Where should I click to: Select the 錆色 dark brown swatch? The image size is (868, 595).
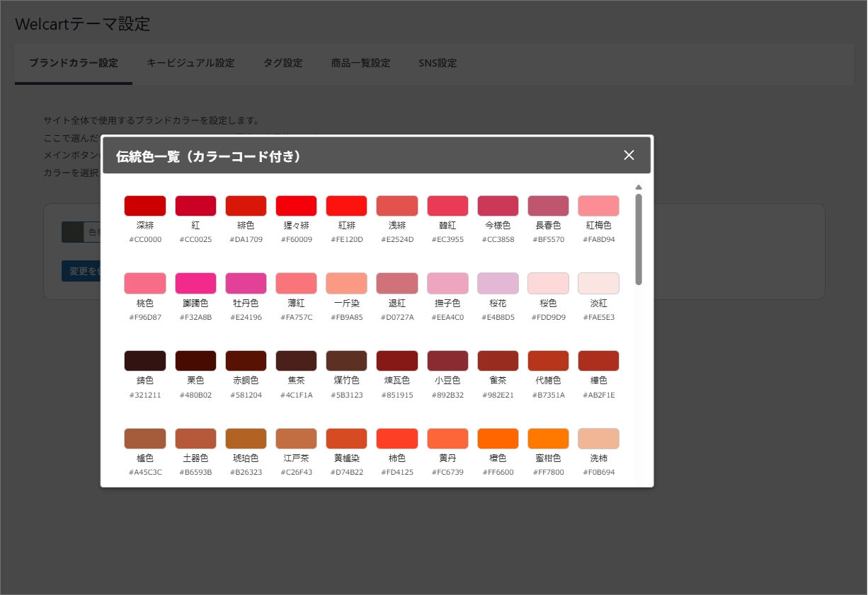(144, 360)
